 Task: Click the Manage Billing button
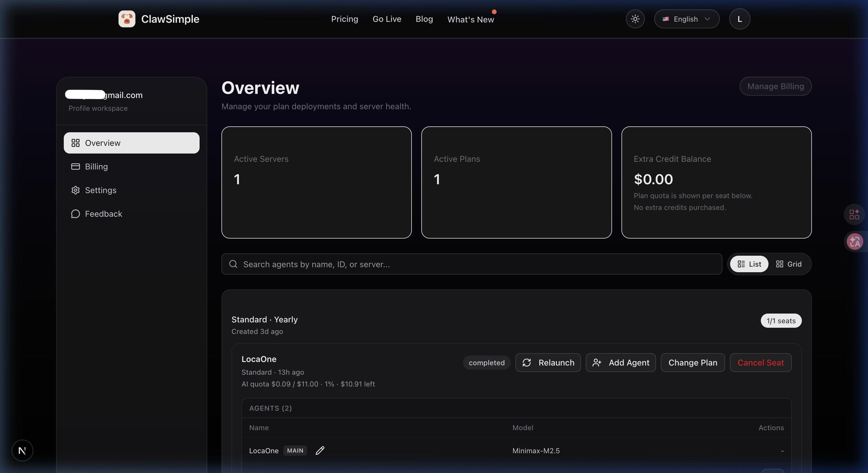(x=775, y=86)
